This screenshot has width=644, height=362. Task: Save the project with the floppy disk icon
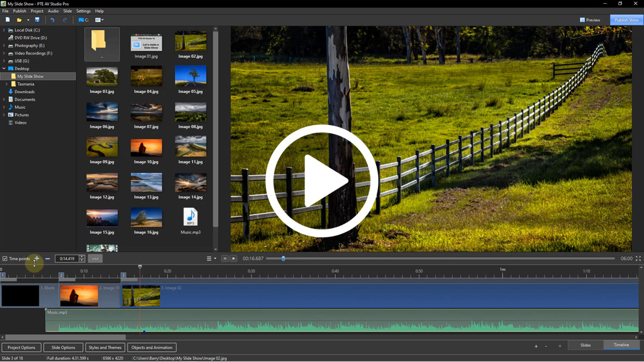coord(37,19)
